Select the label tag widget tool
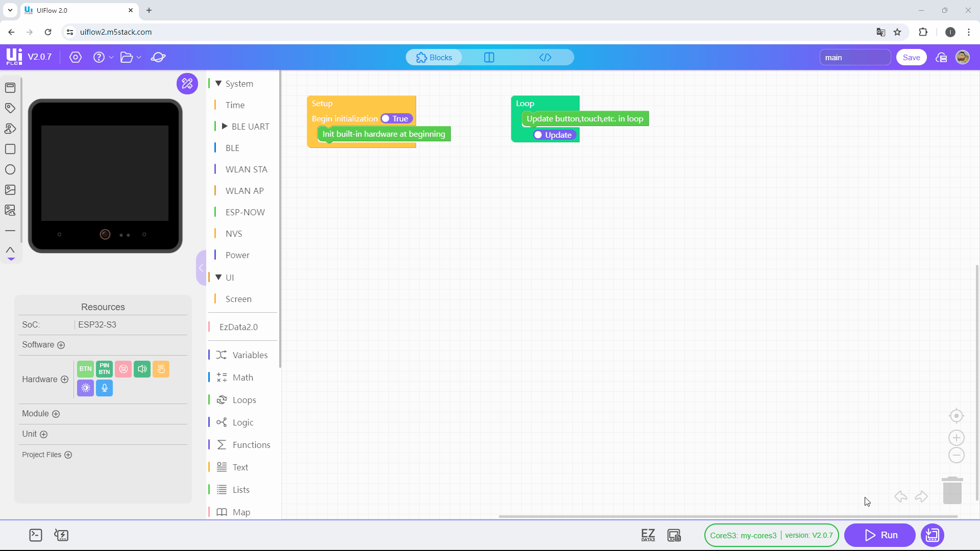Screen dimensions: 980x551 coord(10,108)
